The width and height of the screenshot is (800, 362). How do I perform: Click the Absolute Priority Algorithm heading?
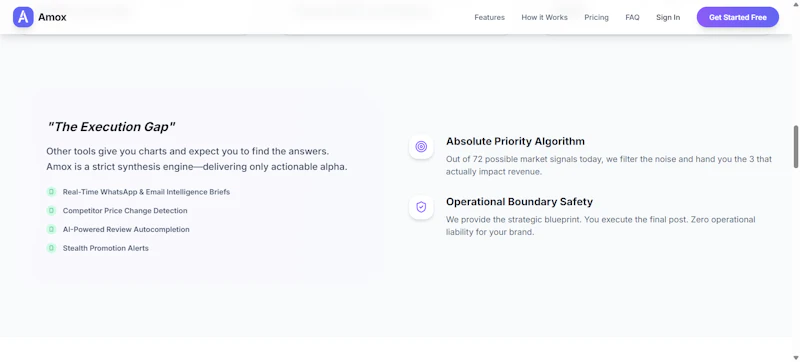tap(515, 141)
